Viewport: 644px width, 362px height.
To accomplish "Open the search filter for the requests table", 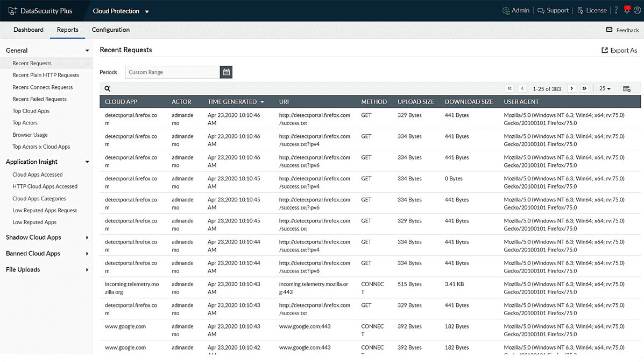I will coord(107,88).
